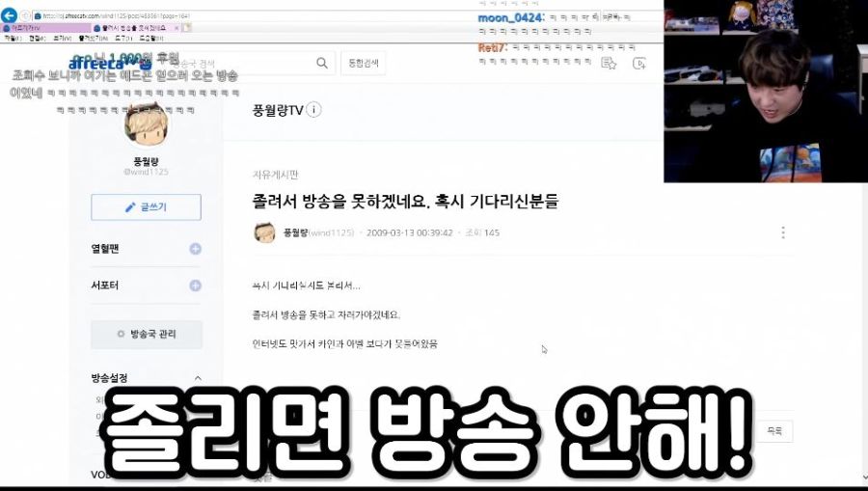Viewport: 868px width, 491px height.
Task: Open the 즐겨찾기(A) menu
Action: pyautogui.click(x=93, y=39)
